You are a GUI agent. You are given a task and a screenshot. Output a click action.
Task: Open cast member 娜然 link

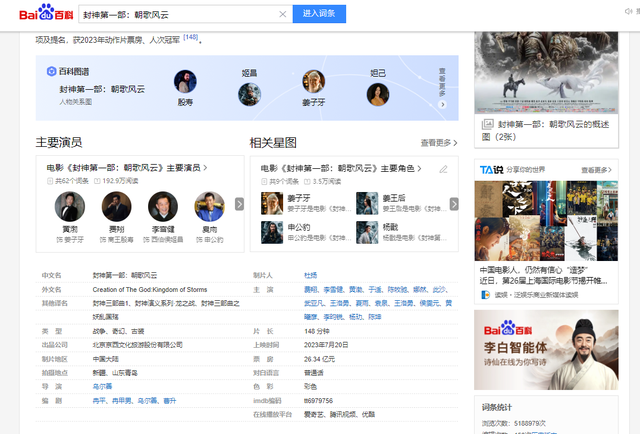point(420,289)
